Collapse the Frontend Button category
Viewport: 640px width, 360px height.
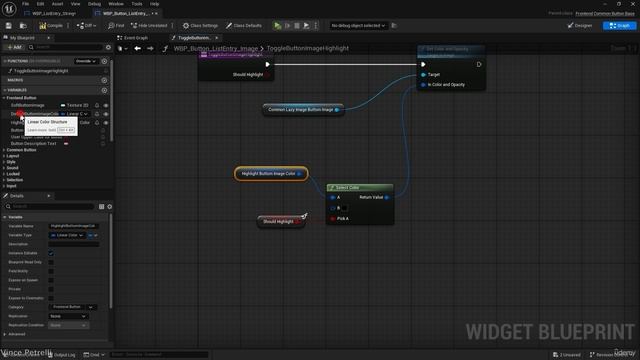coord(4,98)
